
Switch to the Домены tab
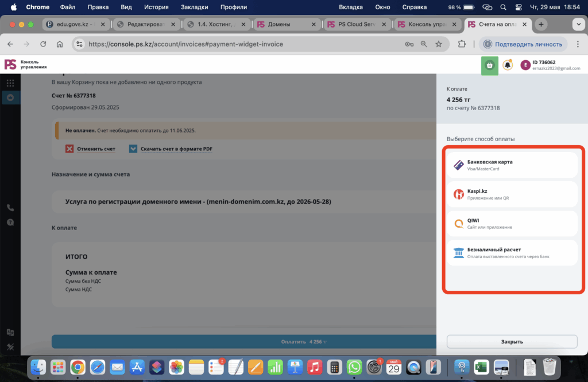click(x=287, y=25)
